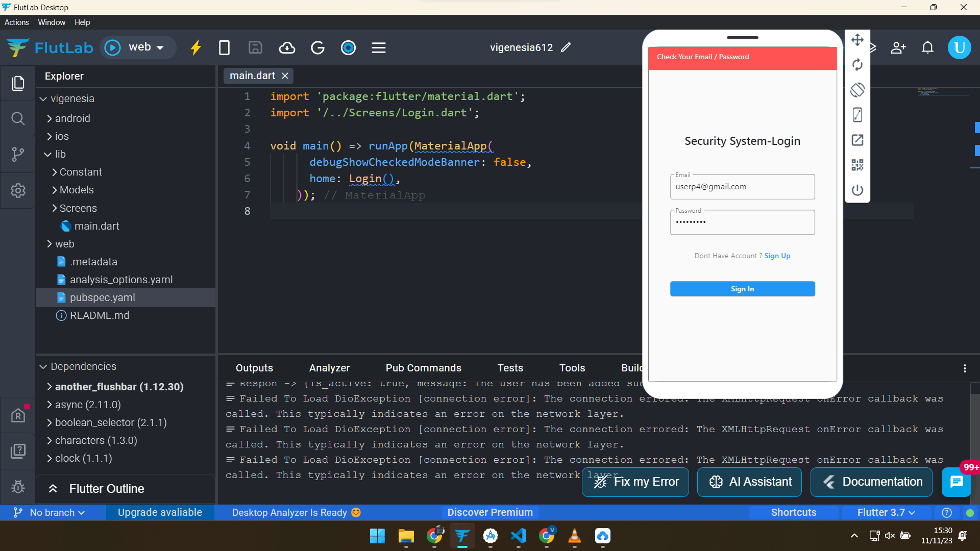
Task: Close the main.dart editor tab
Action: click(x=285, y=76)
